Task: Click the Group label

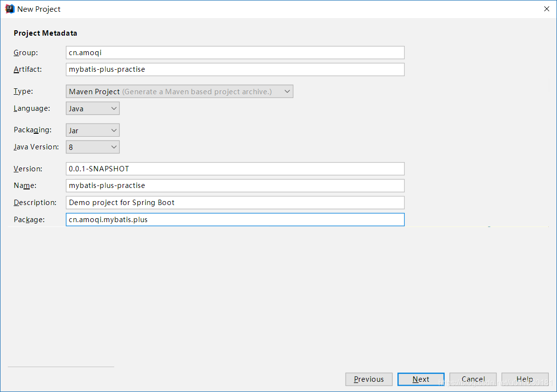Action: [26, 53]
